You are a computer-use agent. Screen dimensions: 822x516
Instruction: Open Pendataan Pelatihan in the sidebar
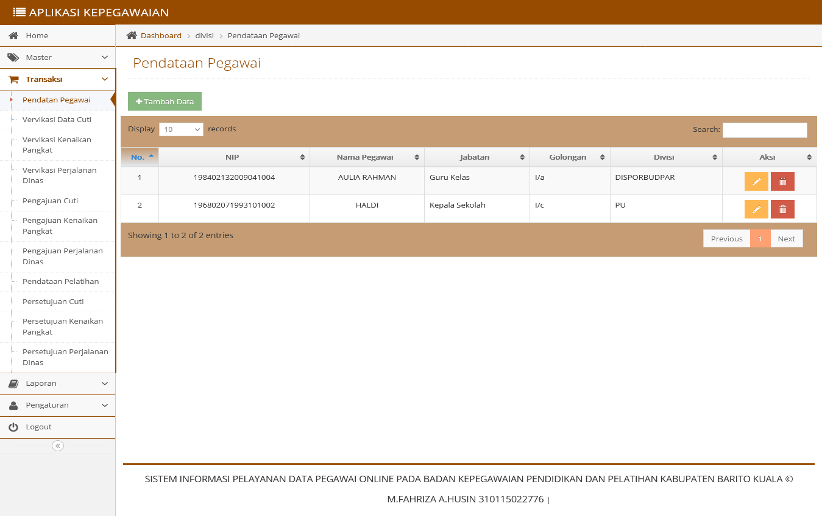(x=60, y=282)
